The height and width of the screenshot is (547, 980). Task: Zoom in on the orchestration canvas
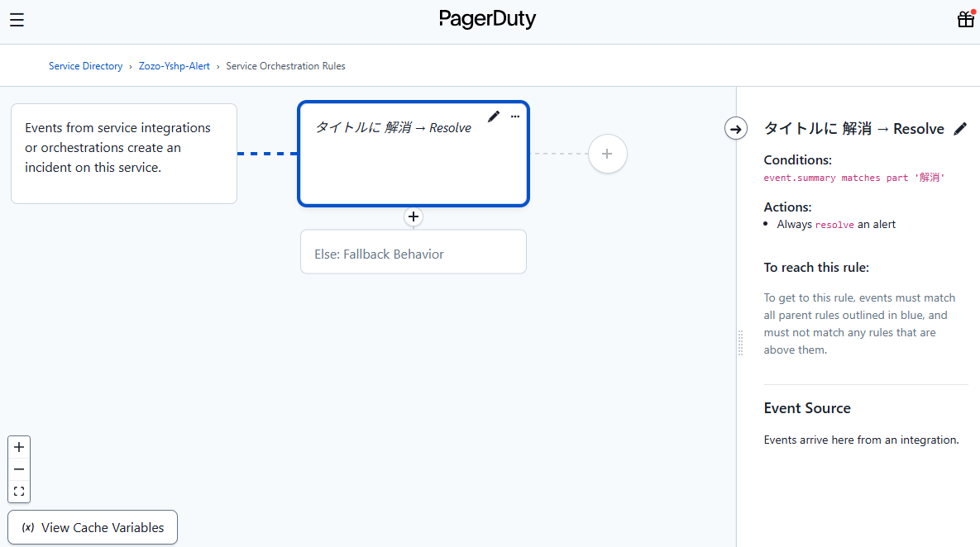coord(19,447)
